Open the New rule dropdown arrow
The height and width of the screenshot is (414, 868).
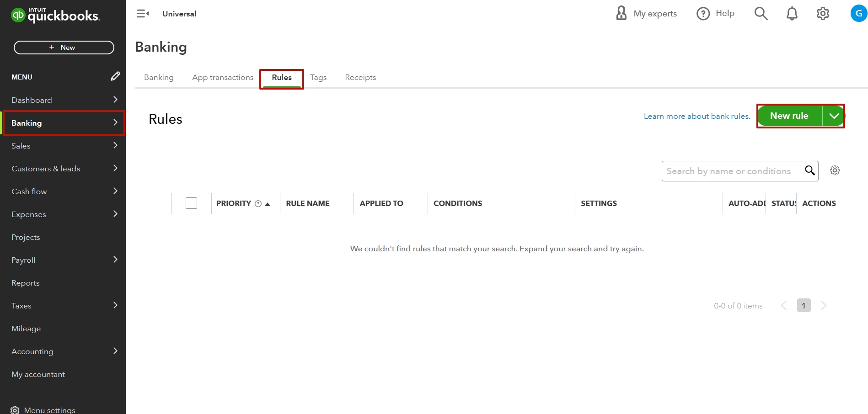[833, 116]
